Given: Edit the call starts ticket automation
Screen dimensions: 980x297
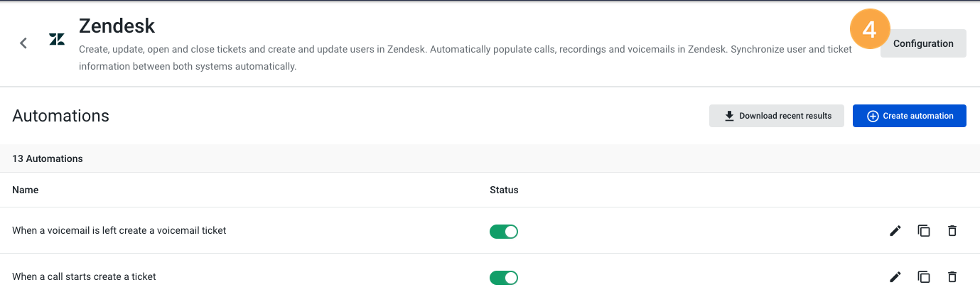Looking at the screenshot, I should point(895,276).
